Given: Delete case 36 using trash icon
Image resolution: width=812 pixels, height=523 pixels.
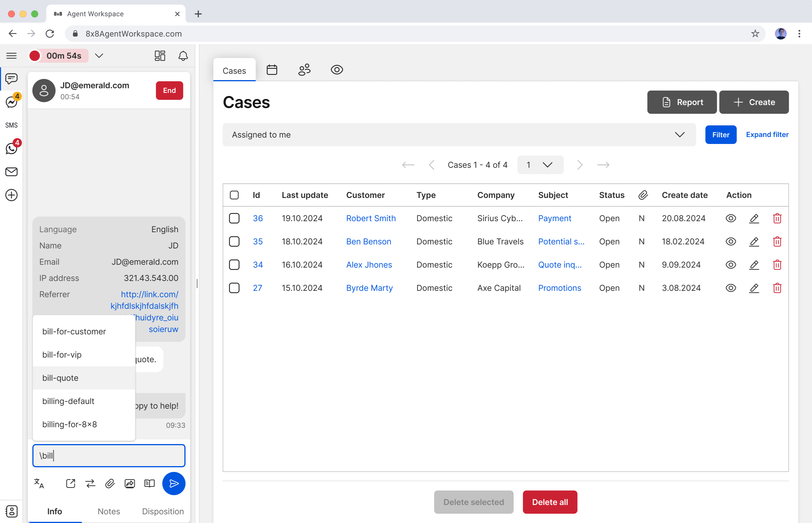Looking at the screenshot, I should [x=777, y=218].
